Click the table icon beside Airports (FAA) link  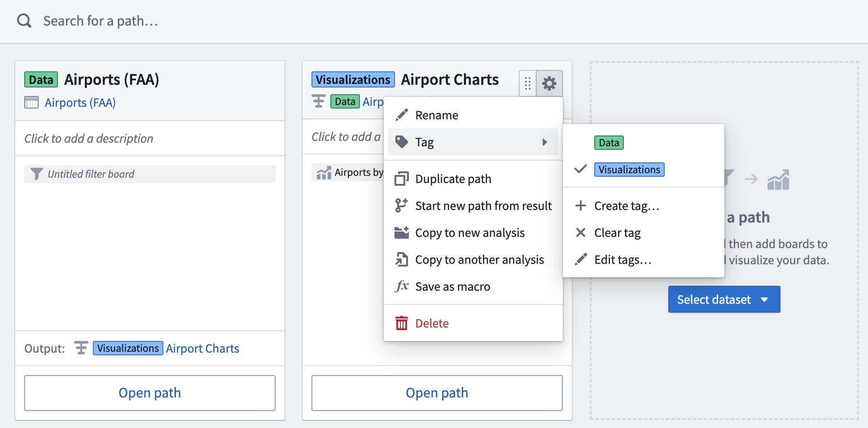(x=31, y=103)
